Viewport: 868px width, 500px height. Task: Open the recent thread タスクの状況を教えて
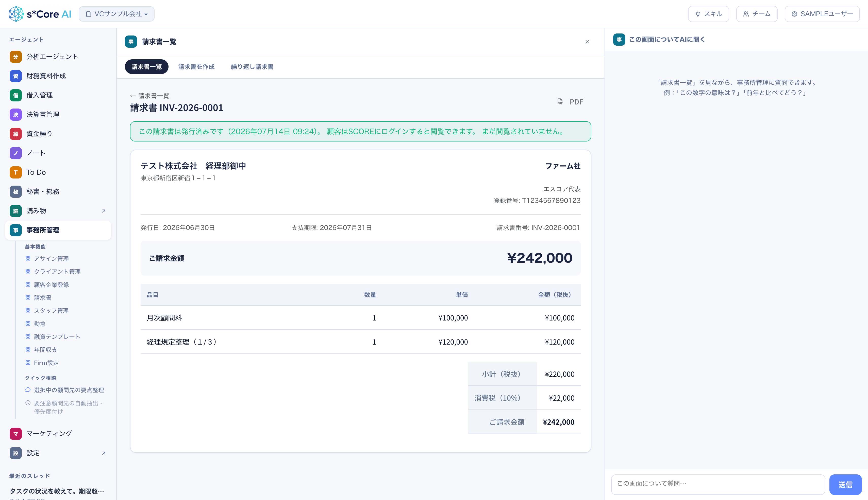[57, 491]
